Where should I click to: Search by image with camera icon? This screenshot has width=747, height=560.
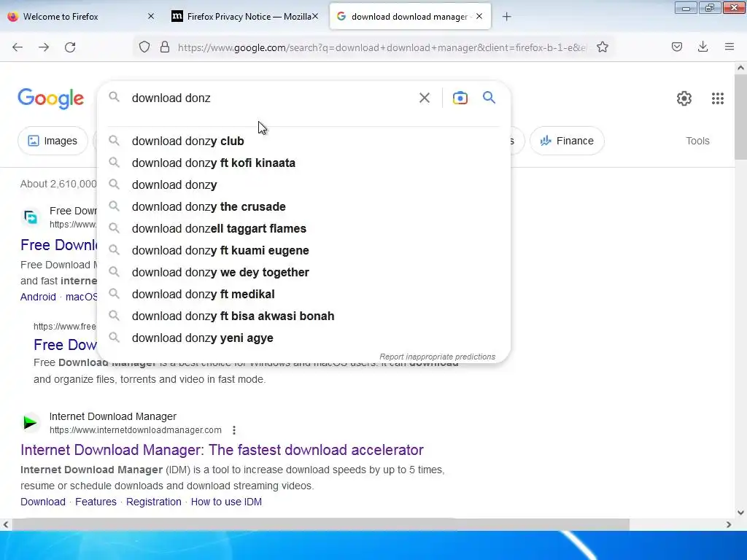pos(460,98)
